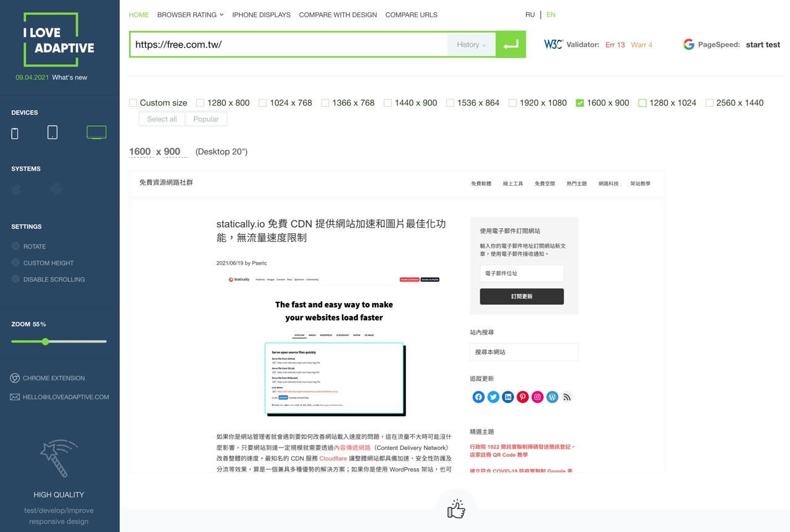Click the email envelope icon

tap(15, 397)
